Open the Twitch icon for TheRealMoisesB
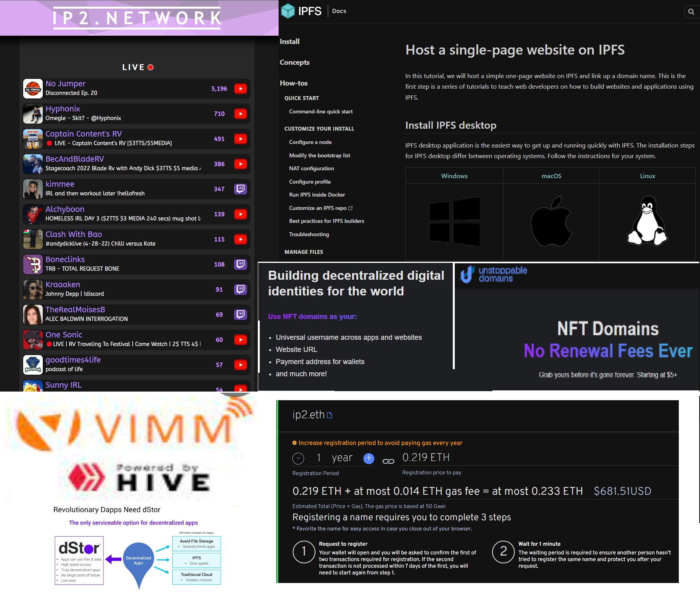Image resolution: width=700 pixels, height=594 pixels. [241, 315]
